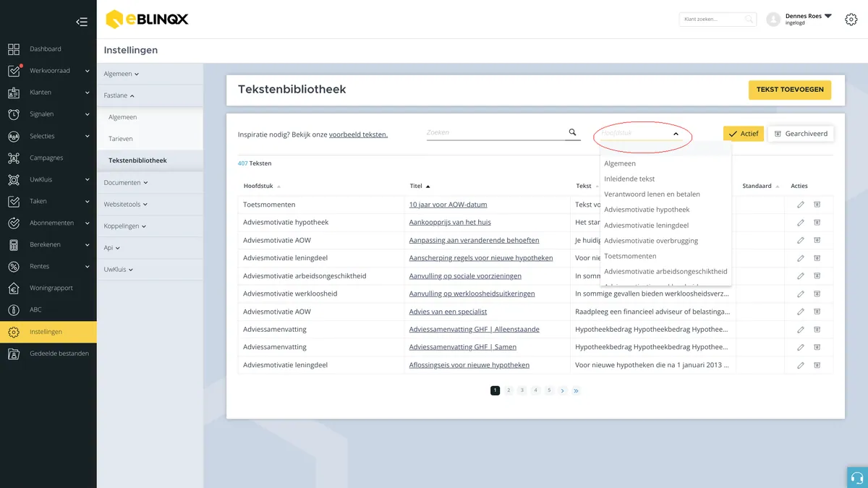Show archived texts with Gearchiveerd toggle
Screen dimensions: 868x488
pyautogui.click(x=801, y=134)
